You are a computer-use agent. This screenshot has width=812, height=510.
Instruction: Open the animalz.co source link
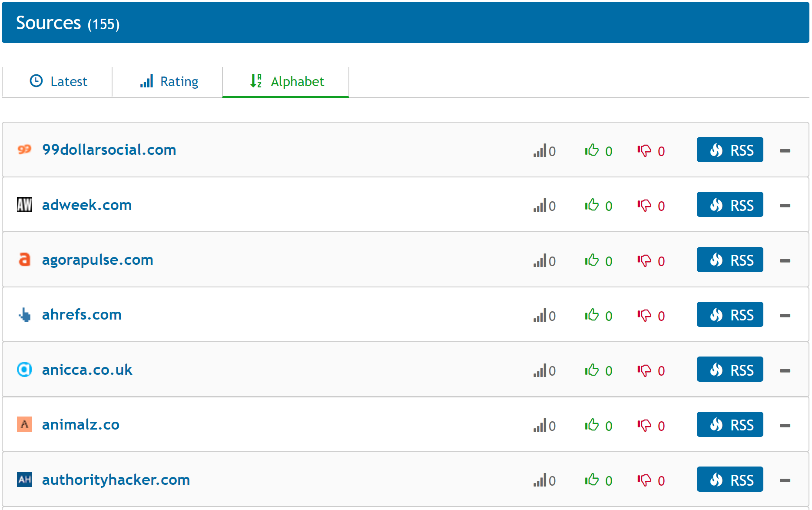point(80,424)
